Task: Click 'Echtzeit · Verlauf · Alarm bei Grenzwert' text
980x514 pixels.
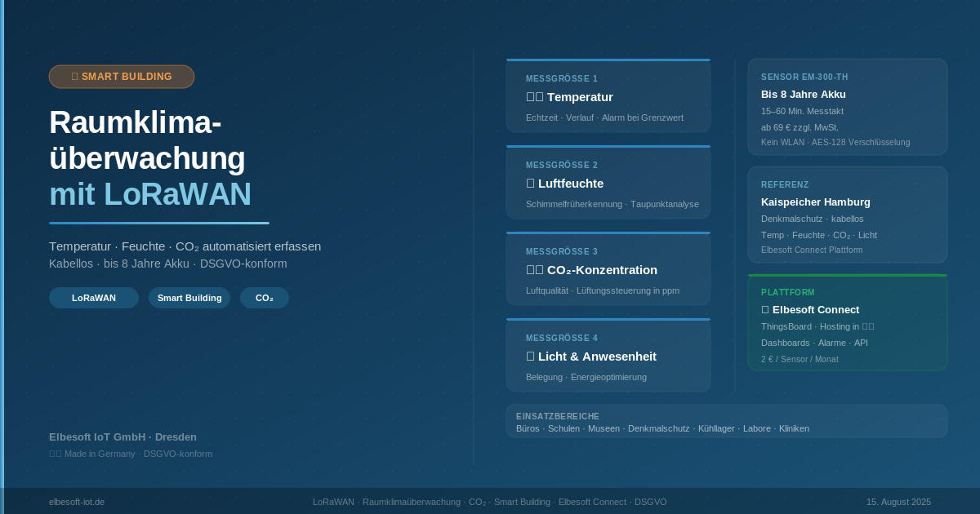Action: (604, 117)
